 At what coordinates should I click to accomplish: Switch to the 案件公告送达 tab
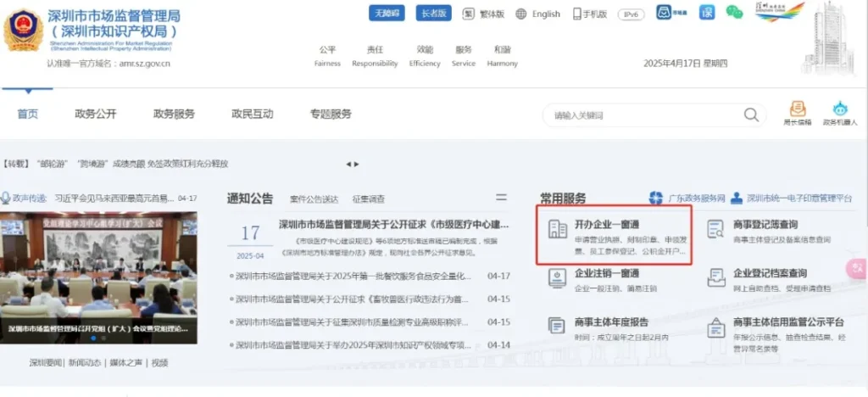point(314,199)
